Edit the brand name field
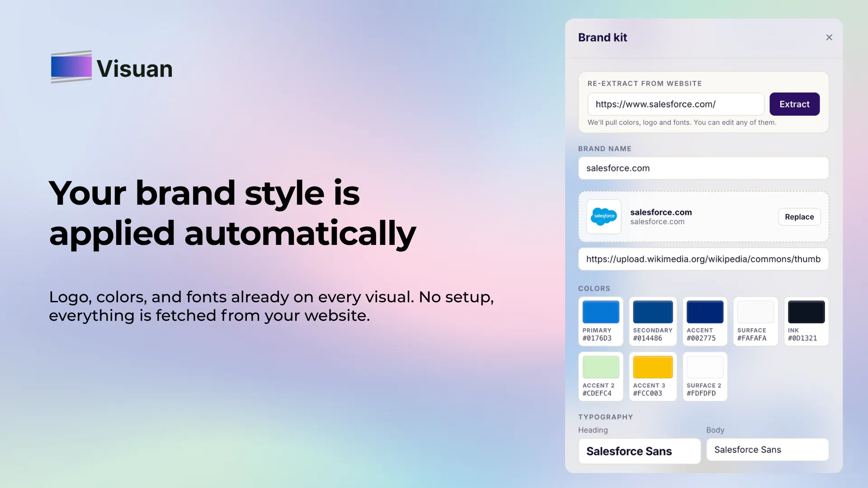This screenshot has width=868, height=488. (x=703, y=168)
